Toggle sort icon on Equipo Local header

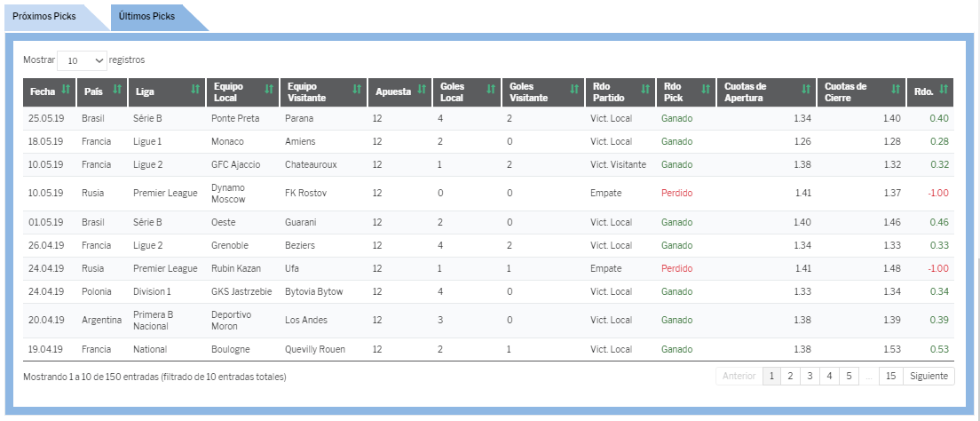point(269,90)
